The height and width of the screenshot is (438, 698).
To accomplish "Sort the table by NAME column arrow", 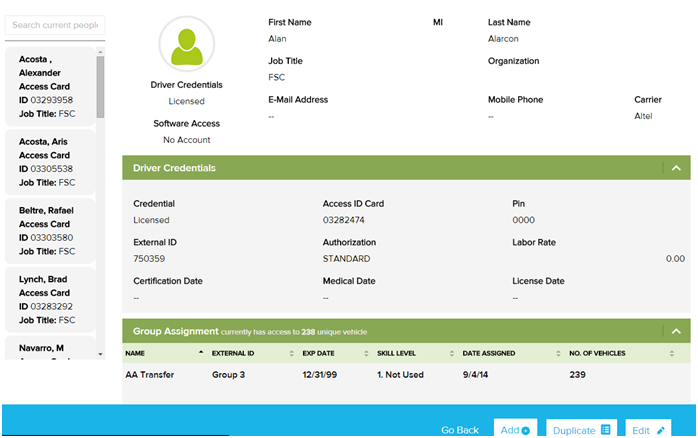I will point(202,353).
